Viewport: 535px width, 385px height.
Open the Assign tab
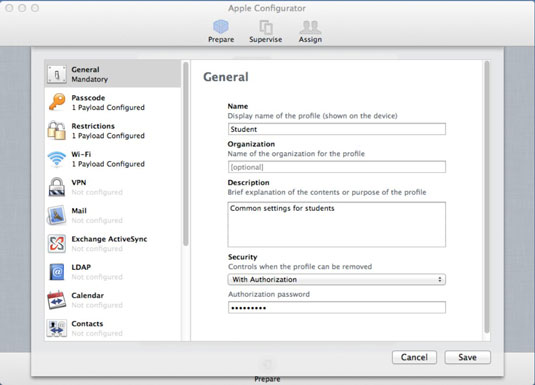click(x=310, y=31)
